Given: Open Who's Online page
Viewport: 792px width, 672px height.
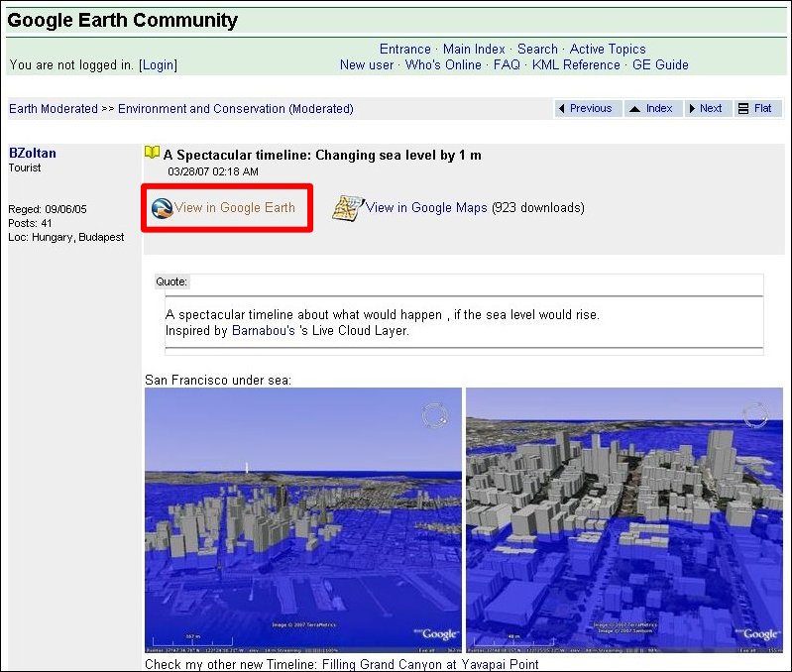Looking at the screenshot, I should tap(443, 65).
